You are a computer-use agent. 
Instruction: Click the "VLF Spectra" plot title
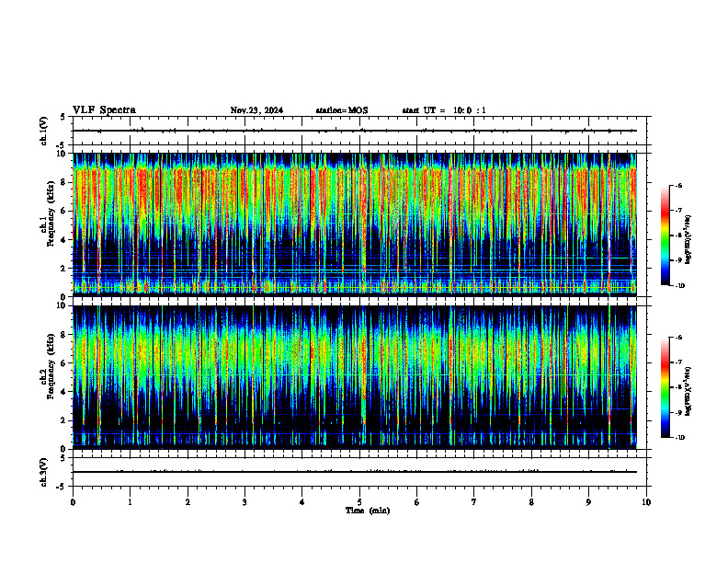point(104,110)
